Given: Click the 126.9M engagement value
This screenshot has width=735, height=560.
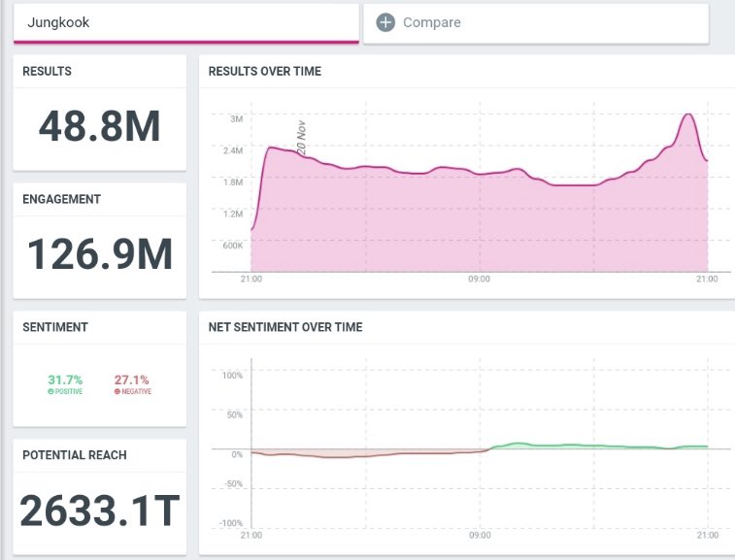Looking at the screenshot, I should [100, 254].
